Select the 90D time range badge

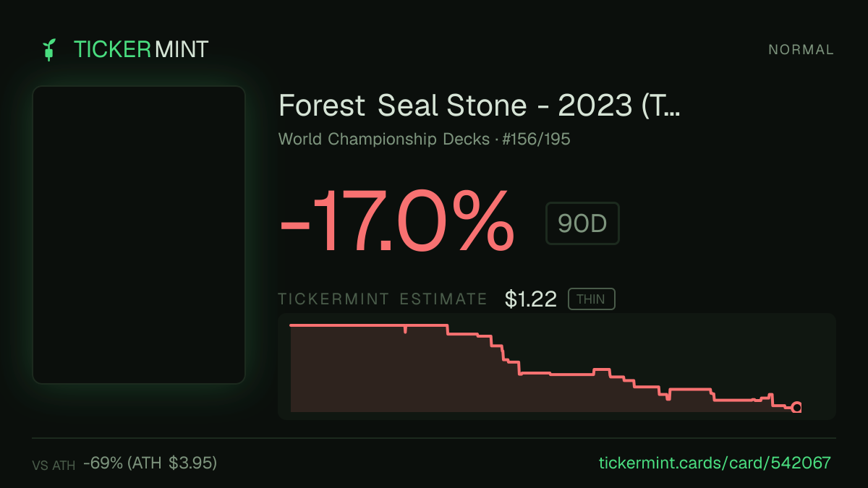click(582, 223)
